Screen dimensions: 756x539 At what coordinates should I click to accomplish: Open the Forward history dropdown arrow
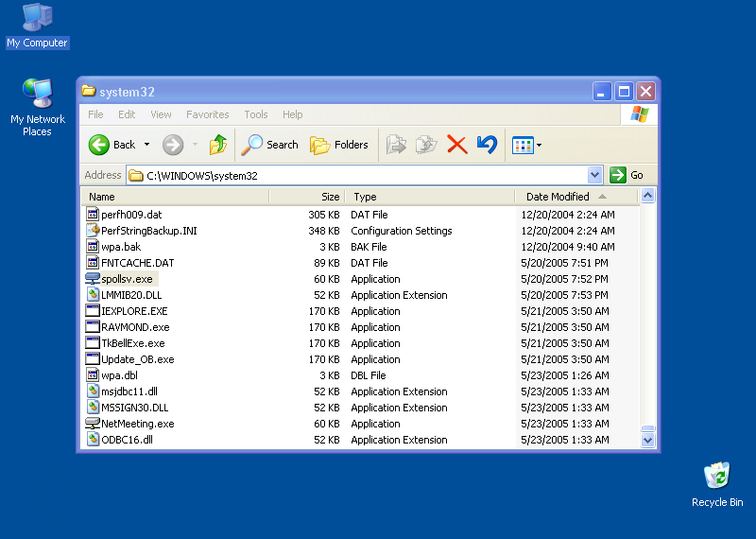point(196,145)
